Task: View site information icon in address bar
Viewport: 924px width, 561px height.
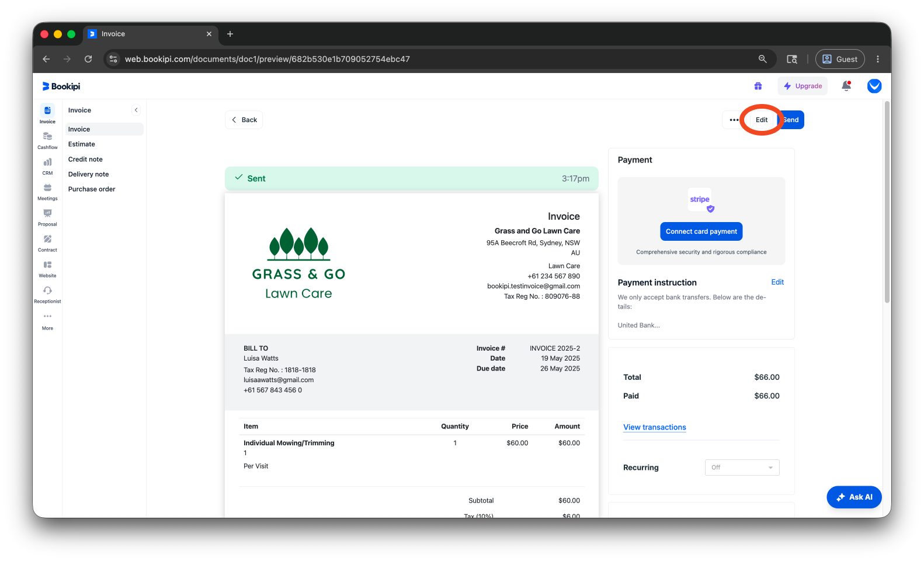Action: (x=113, y=59)
